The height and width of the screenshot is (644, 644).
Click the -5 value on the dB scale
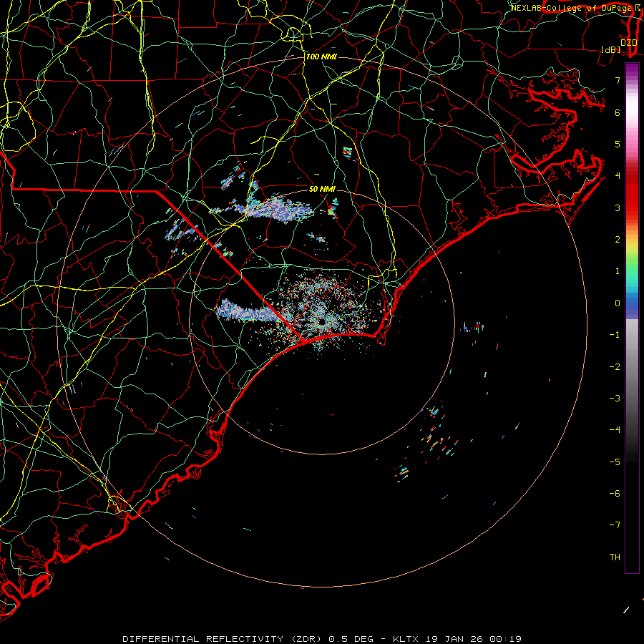[615, 462]
